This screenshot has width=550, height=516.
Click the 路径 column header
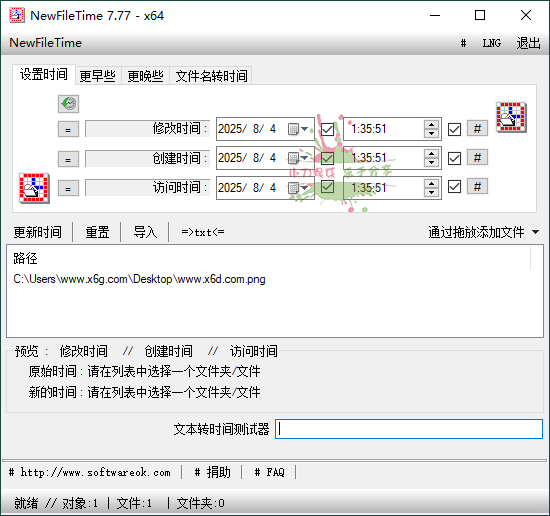pos(25,259)
